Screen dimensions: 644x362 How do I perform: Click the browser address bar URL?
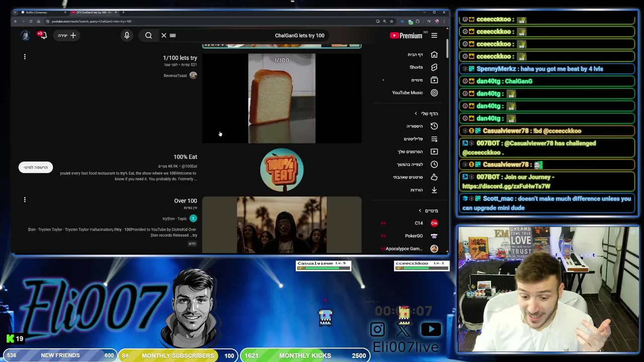coord(92,21)
